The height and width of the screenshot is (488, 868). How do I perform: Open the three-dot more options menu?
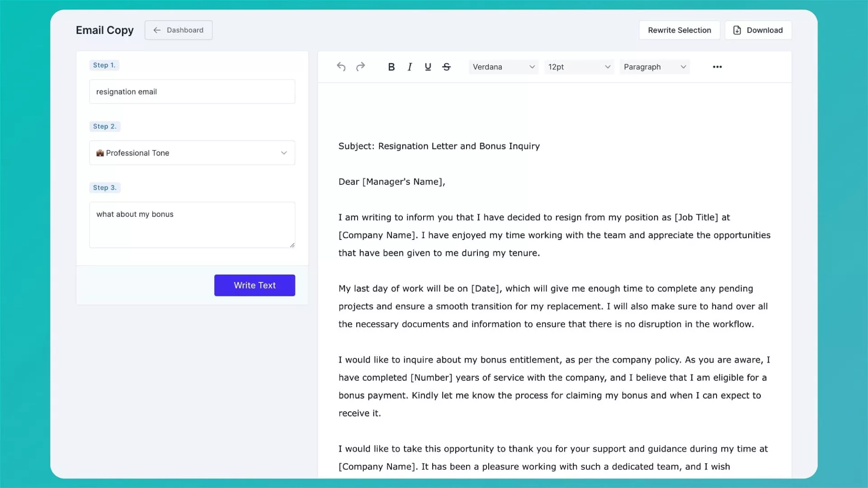(717, 67)
